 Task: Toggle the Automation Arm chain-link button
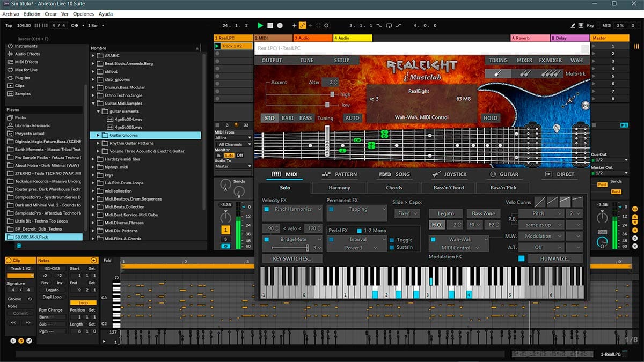[x=303, y=25]
